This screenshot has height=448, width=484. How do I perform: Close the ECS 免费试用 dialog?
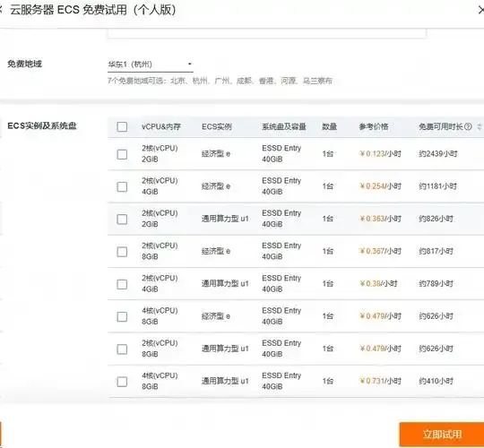(481, 10)
